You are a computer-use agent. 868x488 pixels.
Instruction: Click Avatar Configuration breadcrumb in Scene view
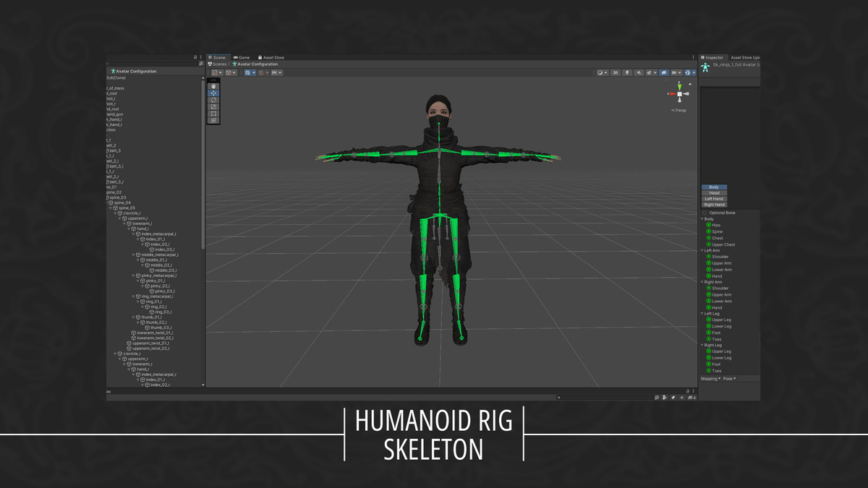coord(255,64)
